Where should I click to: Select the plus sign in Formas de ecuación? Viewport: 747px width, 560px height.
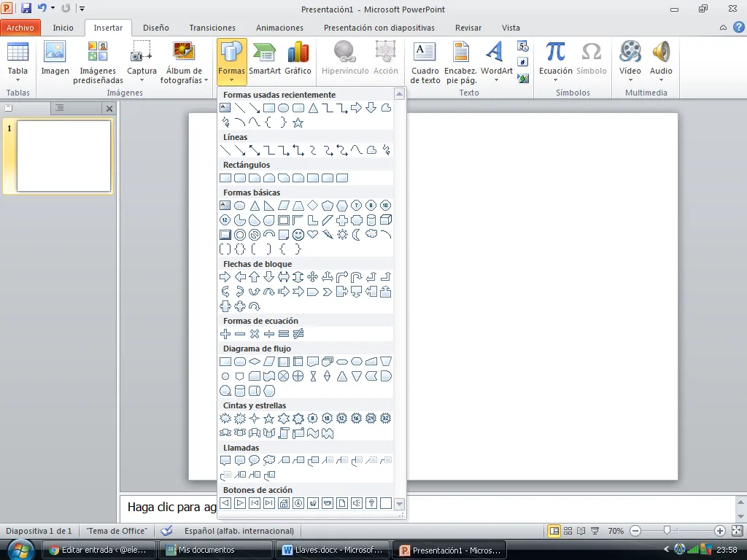pyautogui.click(x=225, y=334)
